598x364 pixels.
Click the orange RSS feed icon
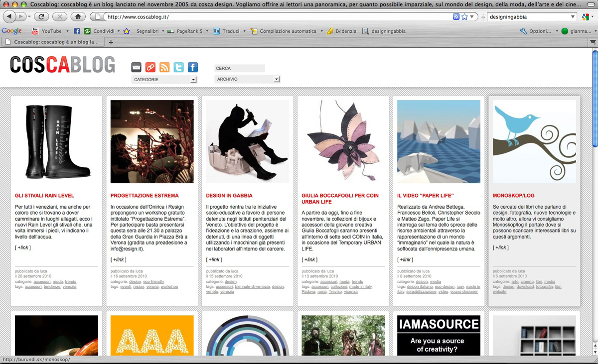point(164,67)
